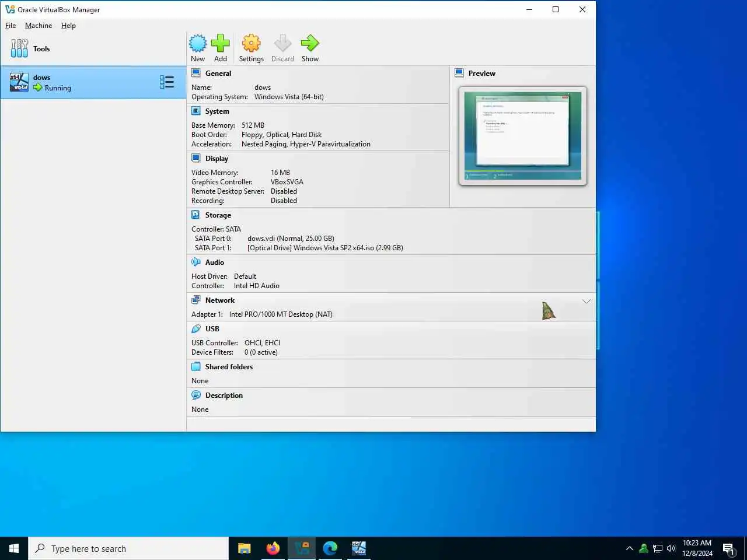Click the Storage disk icon
This screenshot has width=747, height=560.
(x=196, y=215)
